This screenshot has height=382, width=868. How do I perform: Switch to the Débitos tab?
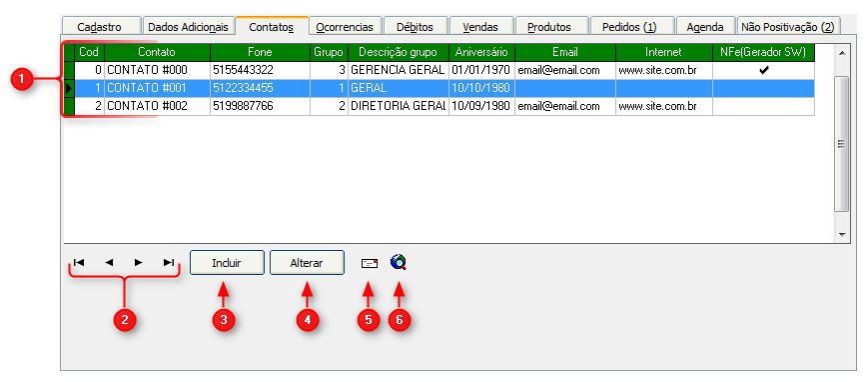pyautogui.click(x=416, y=27)
